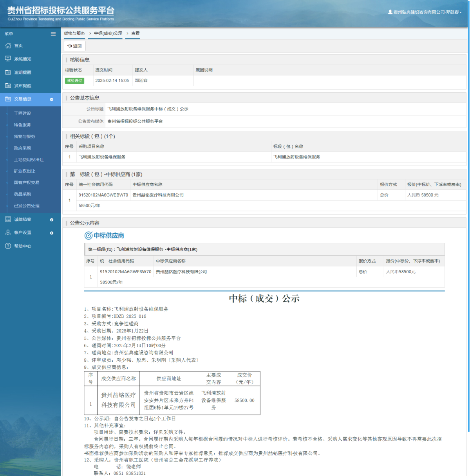Click 采购方式:竞争性磋商 line

tap(111, 324)
